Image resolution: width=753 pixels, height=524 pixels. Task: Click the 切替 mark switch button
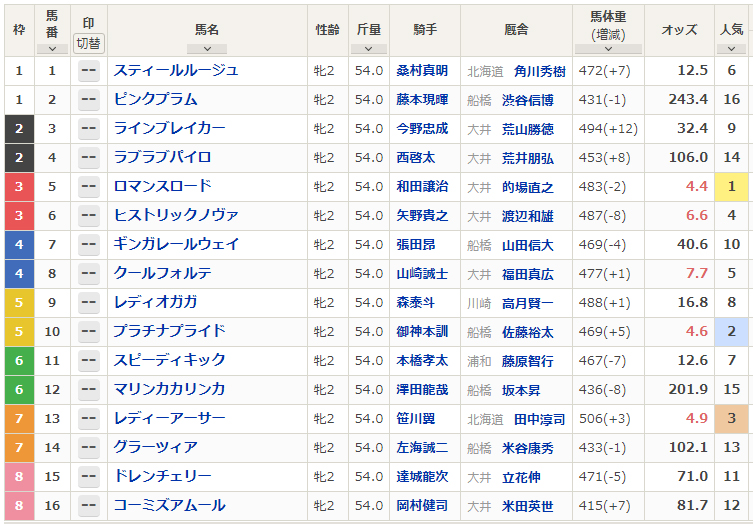(89, 44)
